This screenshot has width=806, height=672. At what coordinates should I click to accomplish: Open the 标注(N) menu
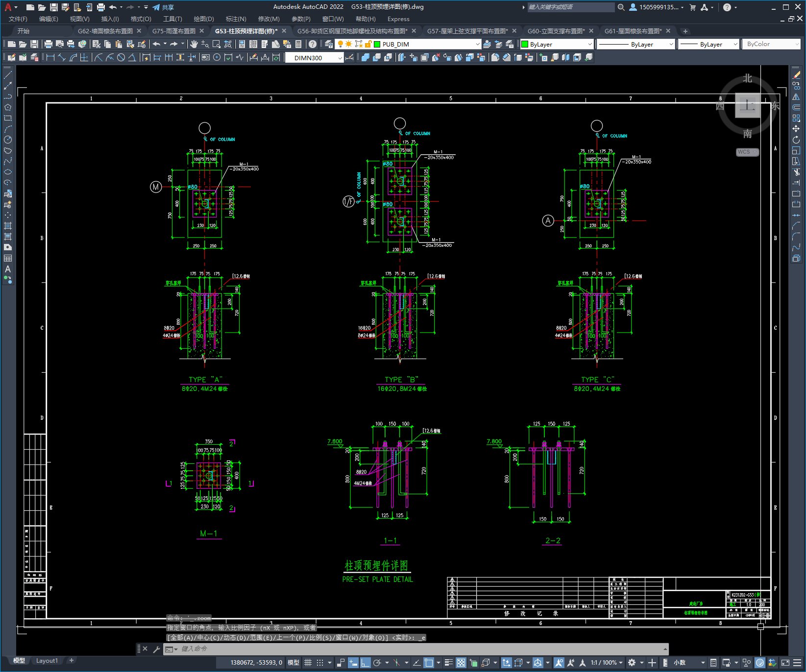click(236, 19)
